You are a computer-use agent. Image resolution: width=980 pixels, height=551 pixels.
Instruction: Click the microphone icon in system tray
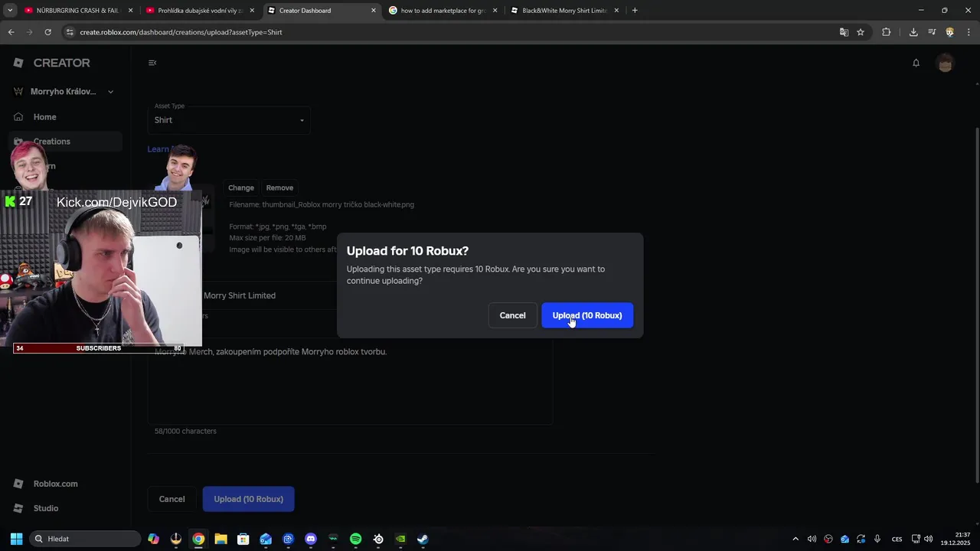click(x=877, y=539)
